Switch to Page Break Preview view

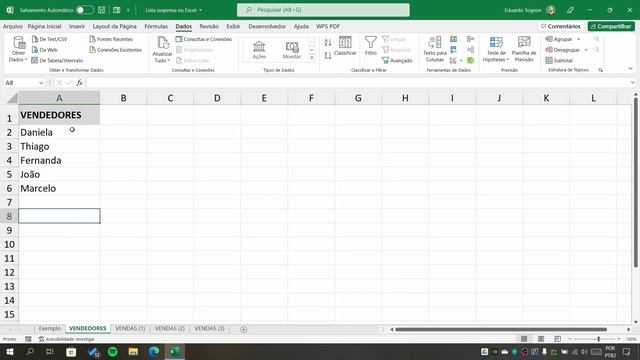coord(557,339)
